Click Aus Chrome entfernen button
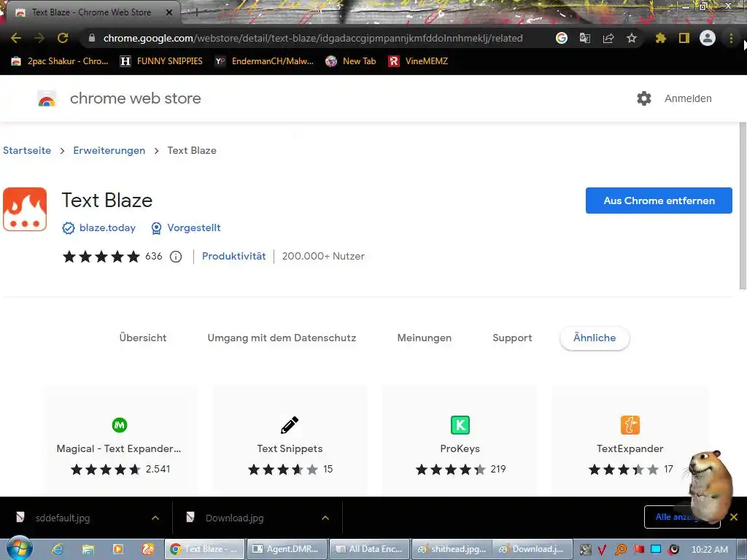This screenshot has height=560, width=747. click(x=659, y=201)
